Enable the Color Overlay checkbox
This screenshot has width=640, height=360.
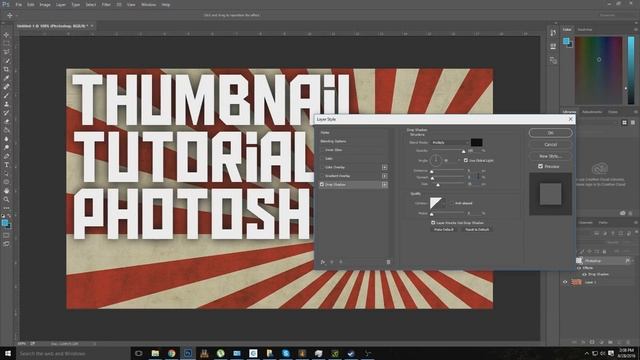[x=322, y=167]
